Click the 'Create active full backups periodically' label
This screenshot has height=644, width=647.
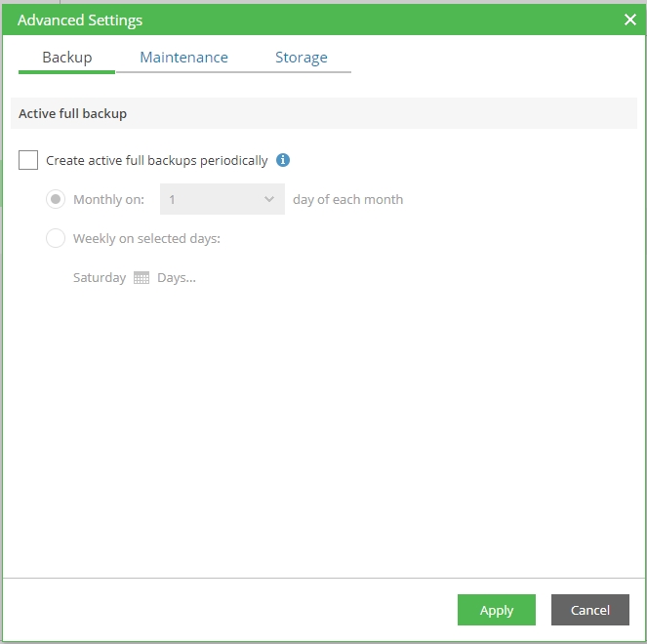click(x=156, y=160)
